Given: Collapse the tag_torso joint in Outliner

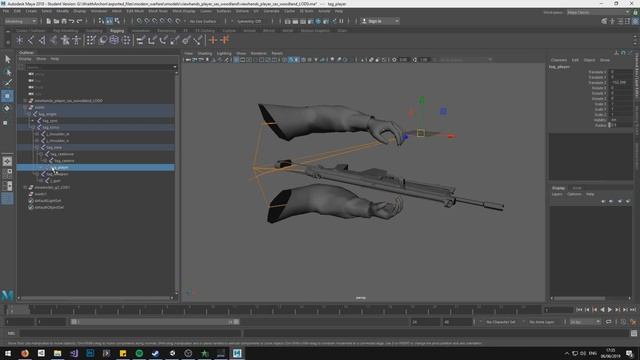Looking at the screenshot, I should point(33,127).
